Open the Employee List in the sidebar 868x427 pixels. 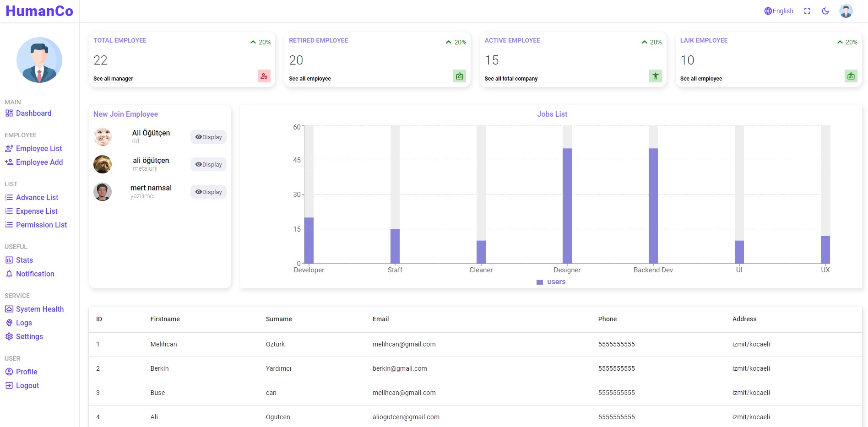pos(38,148)
